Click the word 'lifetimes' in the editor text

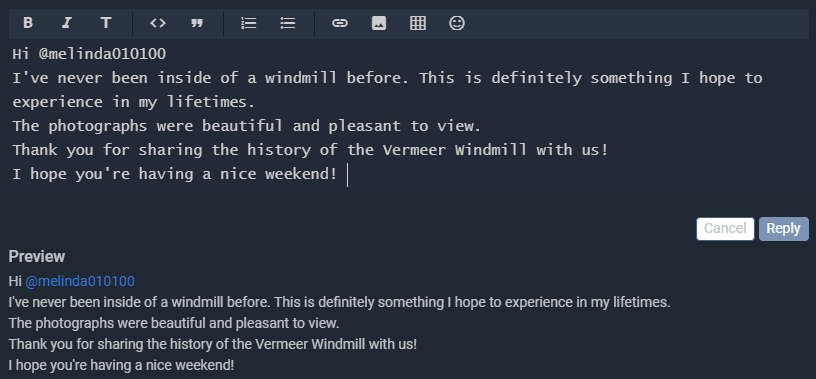207,102
